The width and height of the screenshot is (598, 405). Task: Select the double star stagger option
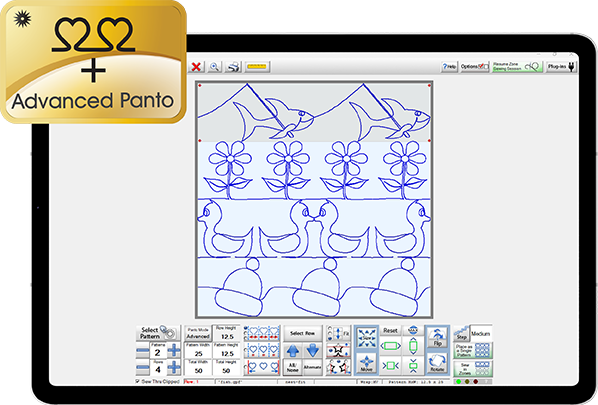coord(339,367)
